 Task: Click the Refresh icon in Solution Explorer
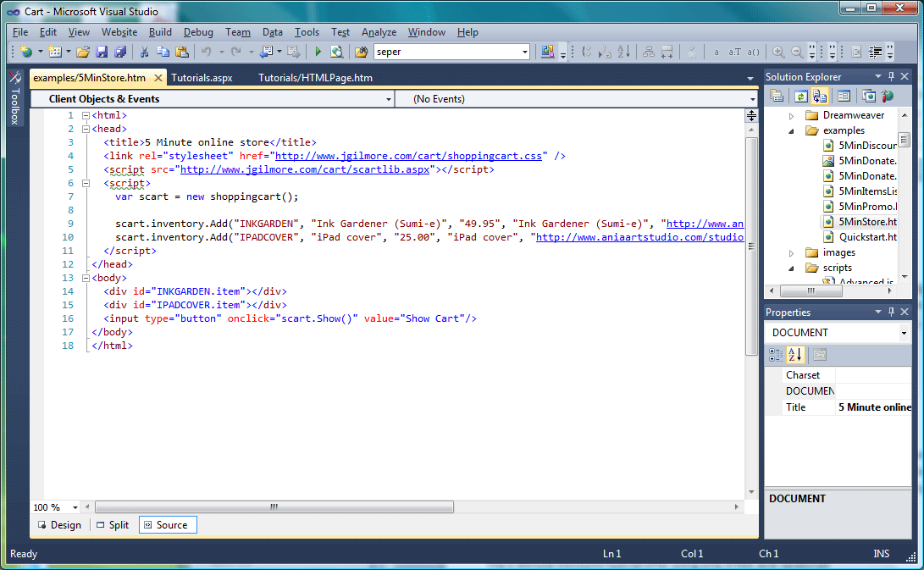pos(800,96)
